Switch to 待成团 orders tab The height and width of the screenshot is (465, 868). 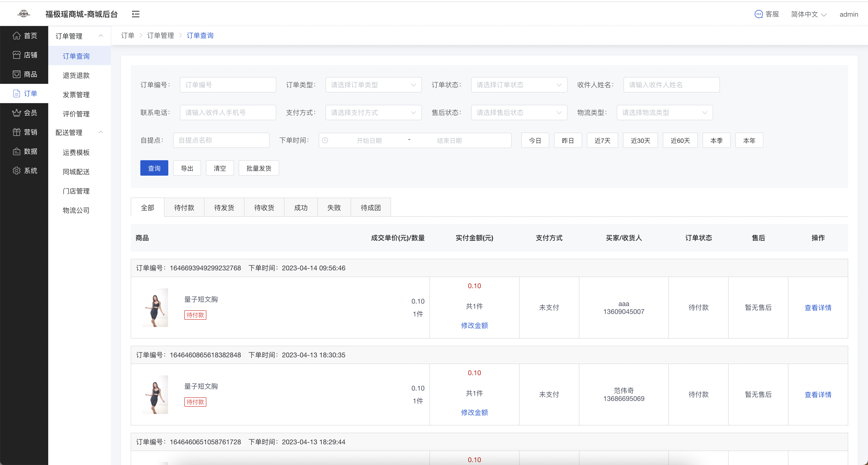point(371,207)
